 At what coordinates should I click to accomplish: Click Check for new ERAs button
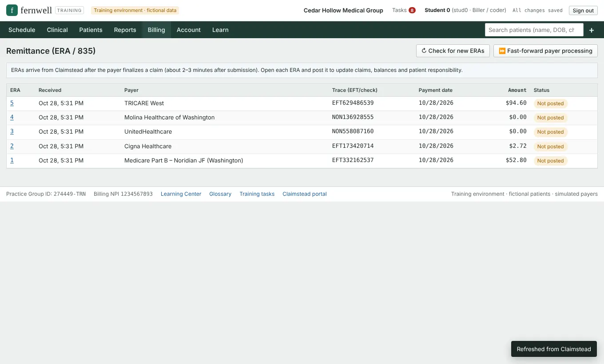453,51
